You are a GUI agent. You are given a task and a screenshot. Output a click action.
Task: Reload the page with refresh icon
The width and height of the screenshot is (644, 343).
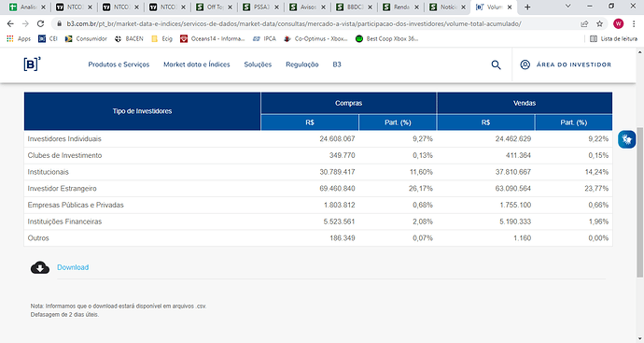point(40,24)
